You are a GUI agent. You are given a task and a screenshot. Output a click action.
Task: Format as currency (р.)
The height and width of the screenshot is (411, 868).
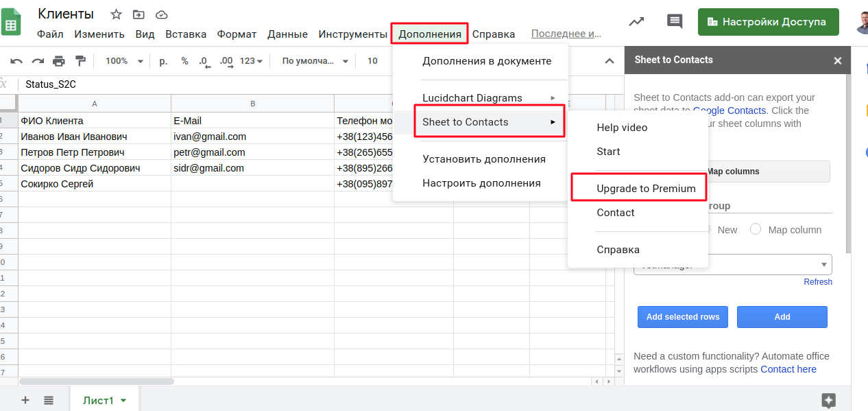point(163,61)
